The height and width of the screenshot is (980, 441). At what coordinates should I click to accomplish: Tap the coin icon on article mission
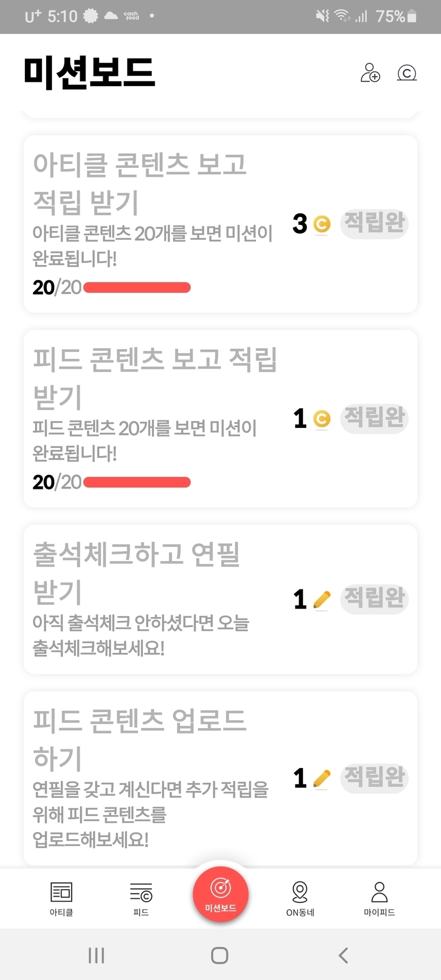(321, 224)
